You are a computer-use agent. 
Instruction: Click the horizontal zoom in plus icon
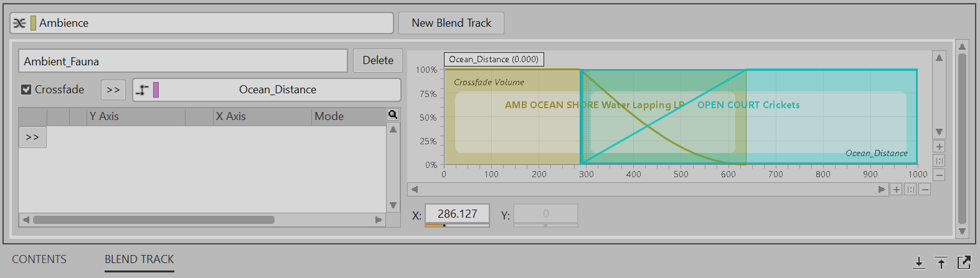click(896, 190)
